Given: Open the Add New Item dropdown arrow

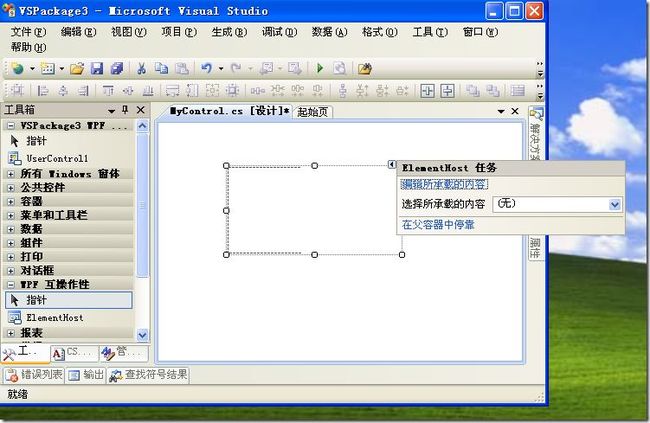Looking at the screenshot, I should click(x=62, y=69).
